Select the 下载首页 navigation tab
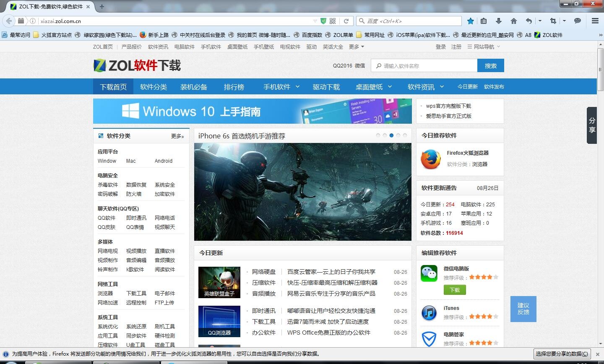 pyautogui.click(x=113, y=87)
